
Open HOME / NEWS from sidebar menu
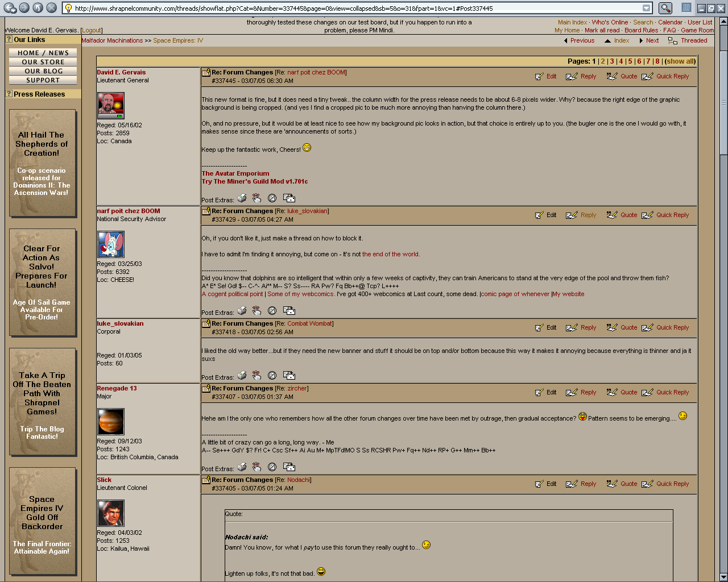click(43, 53)
